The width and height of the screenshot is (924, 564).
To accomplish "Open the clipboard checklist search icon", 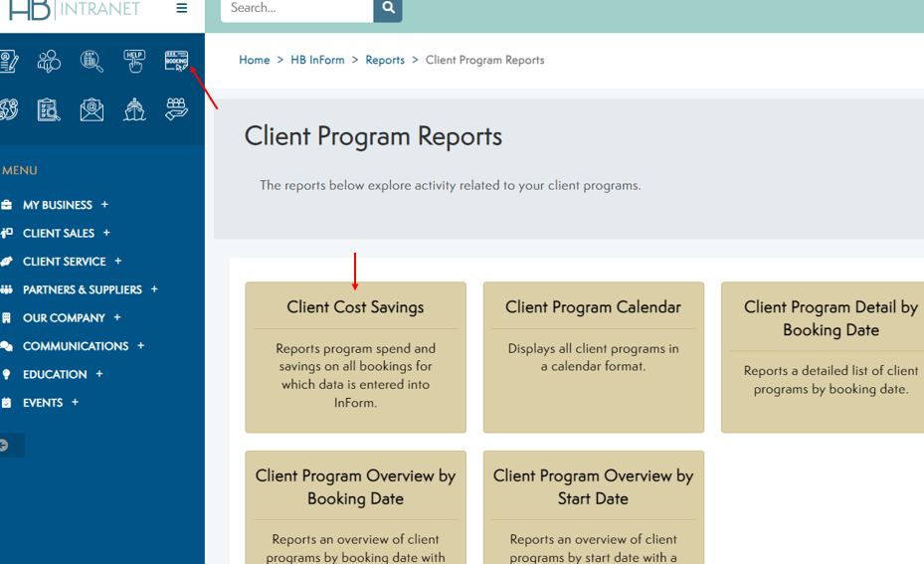I will click(x=49, y=109).
